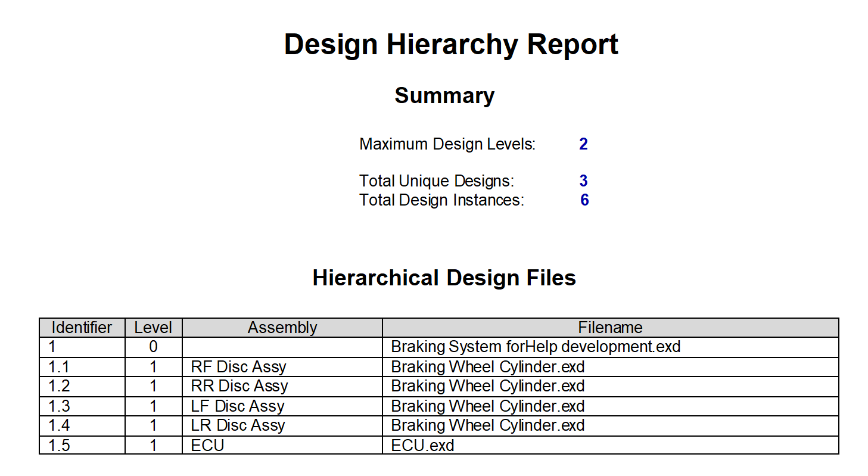The image size is (868, 476).
Task: Select identifier cell 1.5
Action: pyautogui.click(x=82, y=445)
